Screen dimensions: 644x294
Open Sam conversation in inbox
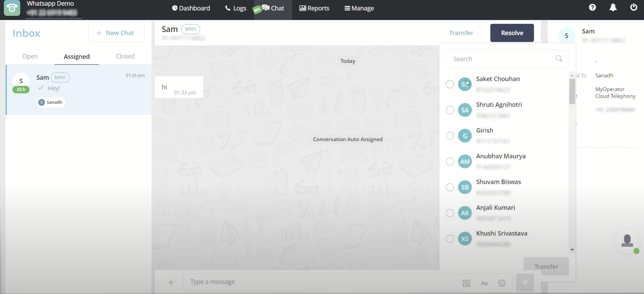[79, 90]
